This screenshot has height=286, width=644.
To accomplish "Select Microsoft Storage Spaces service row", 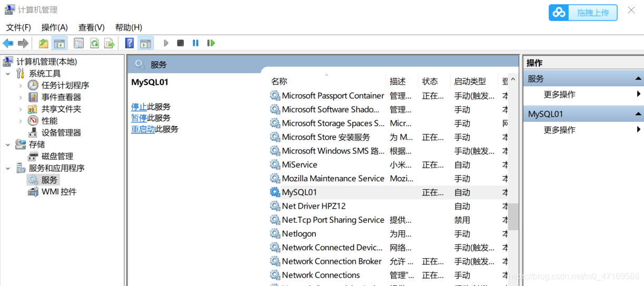I will click(388, 123).
